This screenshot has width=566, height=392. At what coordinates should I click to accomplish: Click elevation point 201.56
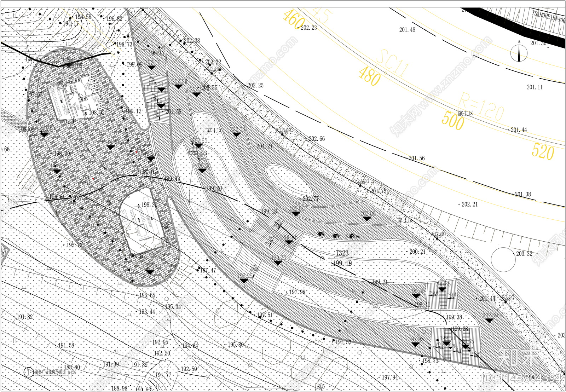tap(417, 158)
